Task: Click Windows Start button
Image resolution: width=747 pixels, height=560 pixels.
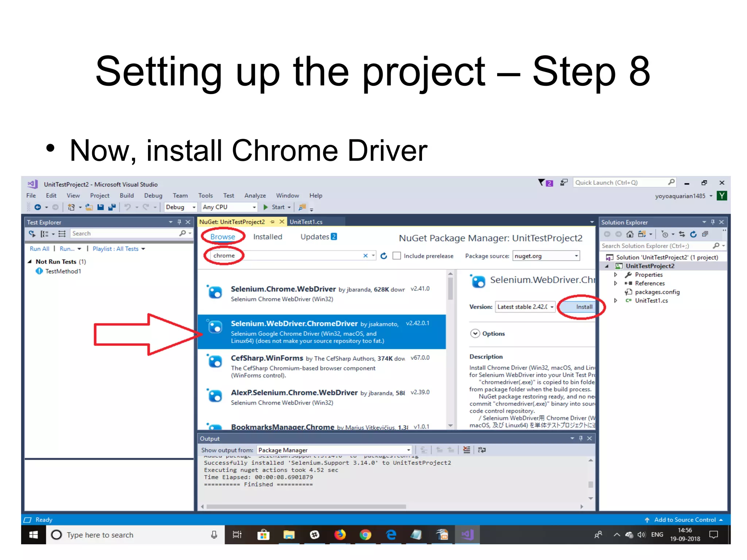Action: coord(34,535)
